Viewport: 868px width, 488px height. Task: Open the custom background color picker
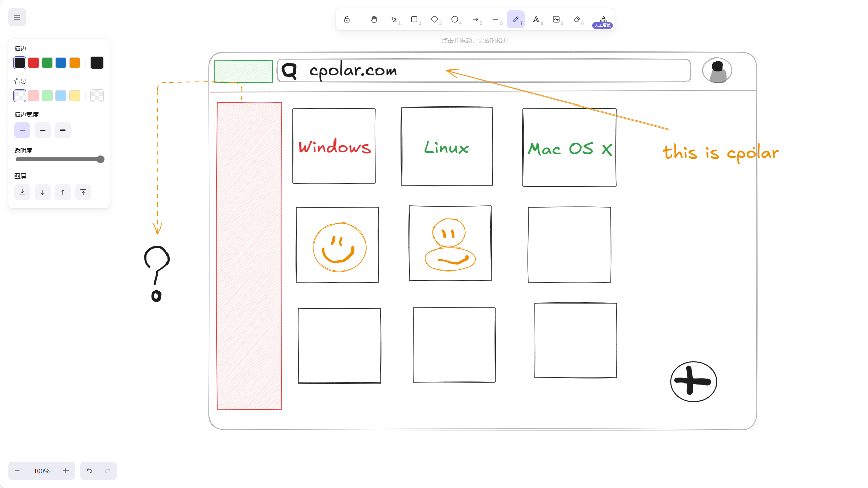(x=97, y=96)
